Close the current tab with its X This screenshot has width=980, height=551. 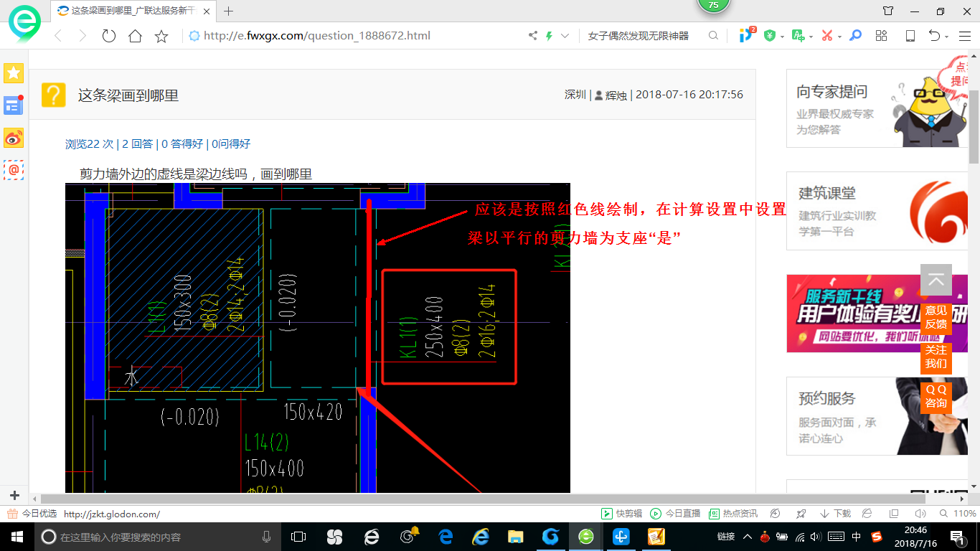pos(206,11)
